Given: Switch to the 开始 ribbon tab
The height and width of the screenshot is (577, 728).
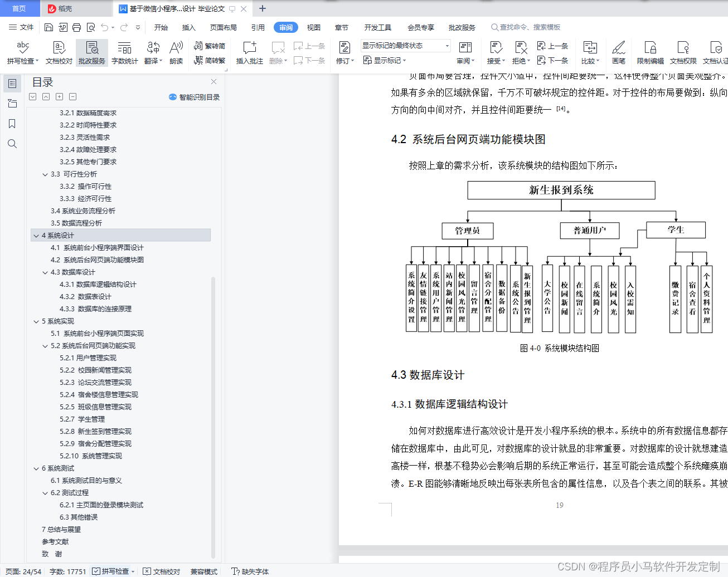Looking at the screenshot, I should tap(161, 27).
